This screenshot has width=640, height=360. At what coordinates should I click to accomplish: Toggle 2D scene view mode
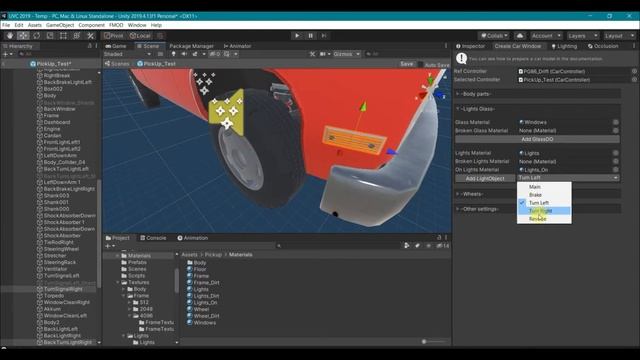click(x=161, y=54)
